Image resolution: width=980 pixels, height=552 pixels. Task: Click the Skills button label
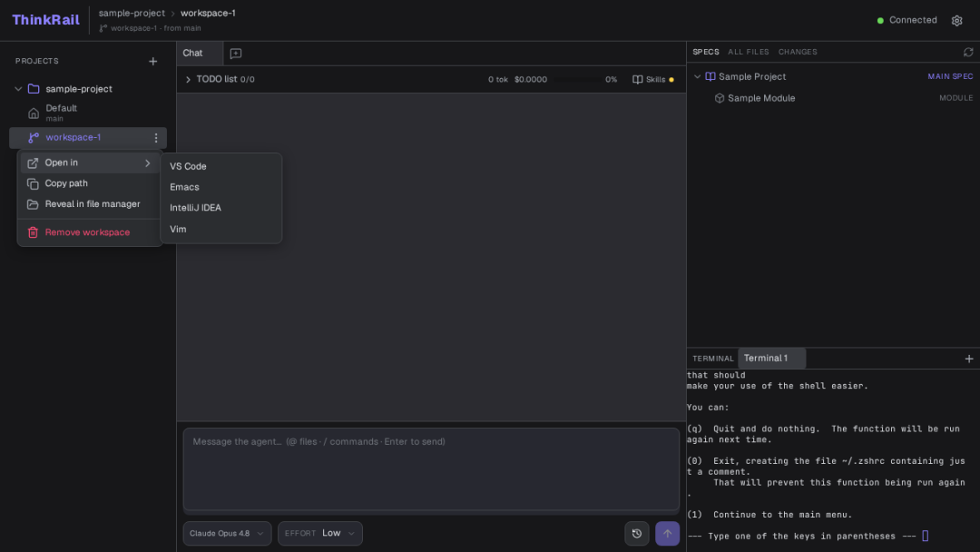[656, 79]
